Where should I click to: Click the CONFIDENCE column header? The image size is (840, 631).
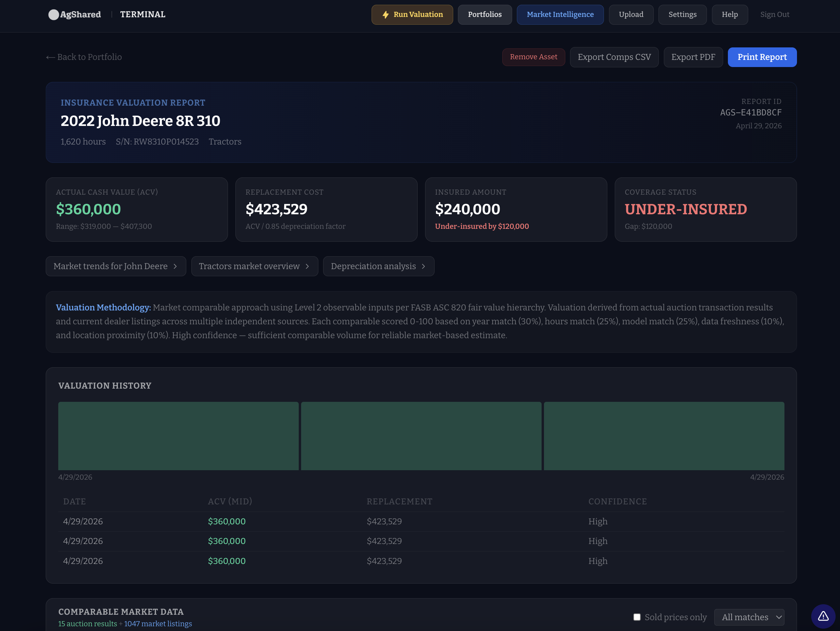[x=617, y=502]
